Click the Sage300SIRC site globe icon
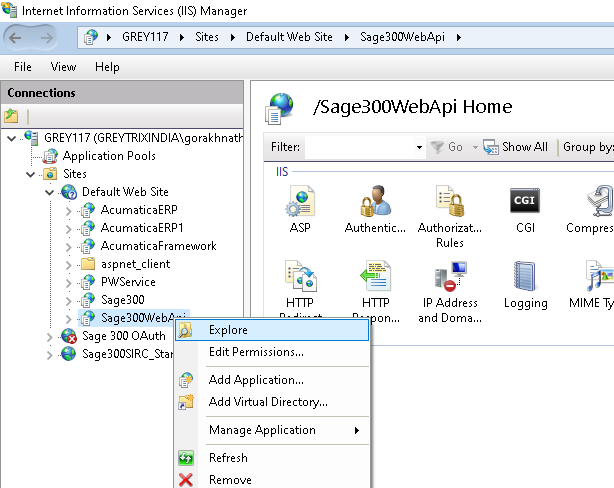 (69, 354)
